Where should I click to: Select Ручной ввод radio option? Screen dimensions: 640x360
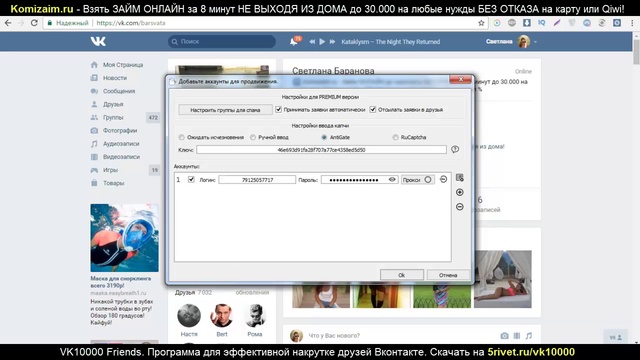253,137
